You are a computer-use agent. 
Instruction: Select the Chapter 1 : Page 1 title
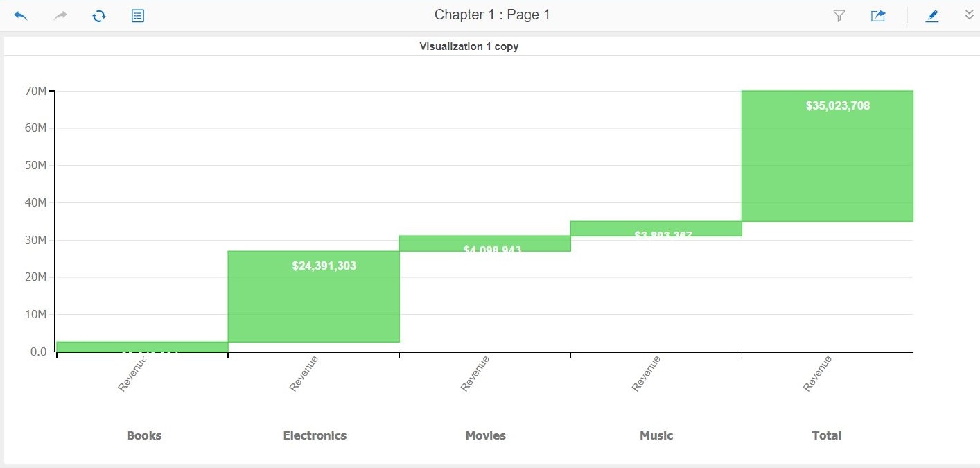pyautogui.click(x=492, y=15)
